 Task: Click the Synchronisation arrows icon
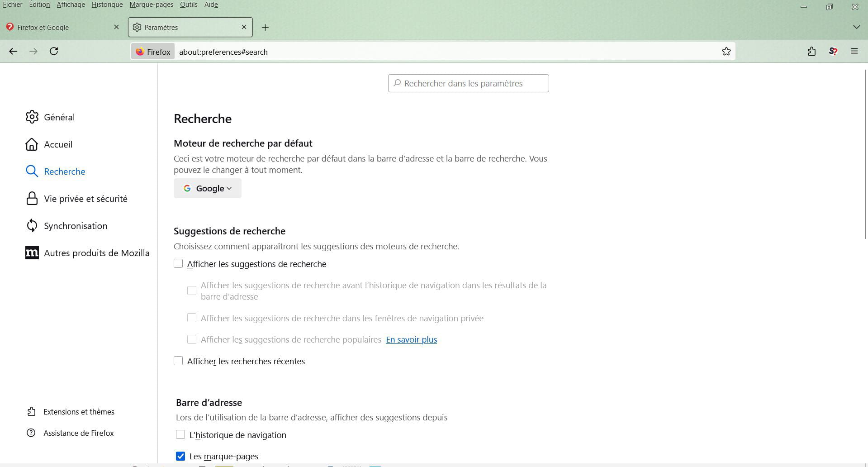point(32,225)
